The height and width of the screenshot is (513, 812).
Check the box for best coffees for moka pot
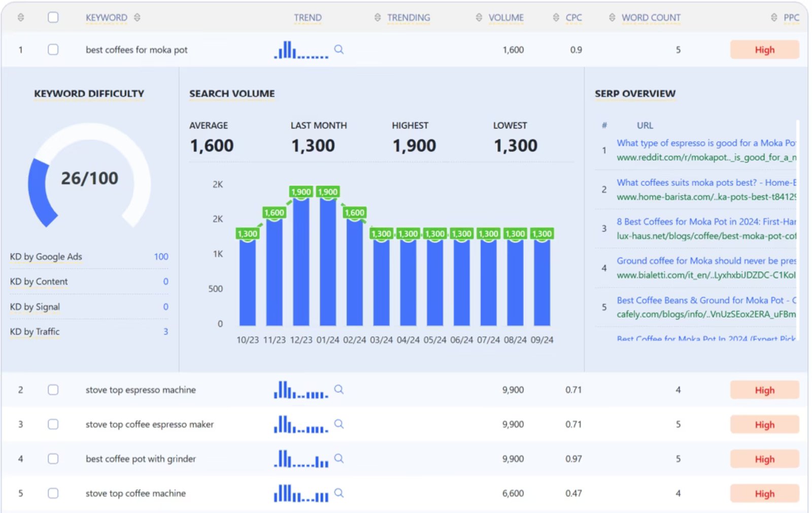click(53, 50)
